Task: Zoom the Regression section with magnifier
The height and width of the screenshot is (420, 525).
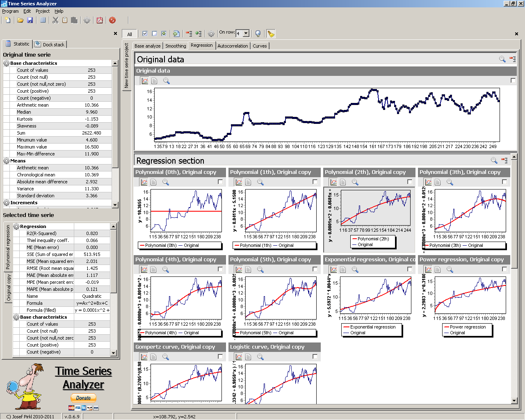Action: coord(494,160)
